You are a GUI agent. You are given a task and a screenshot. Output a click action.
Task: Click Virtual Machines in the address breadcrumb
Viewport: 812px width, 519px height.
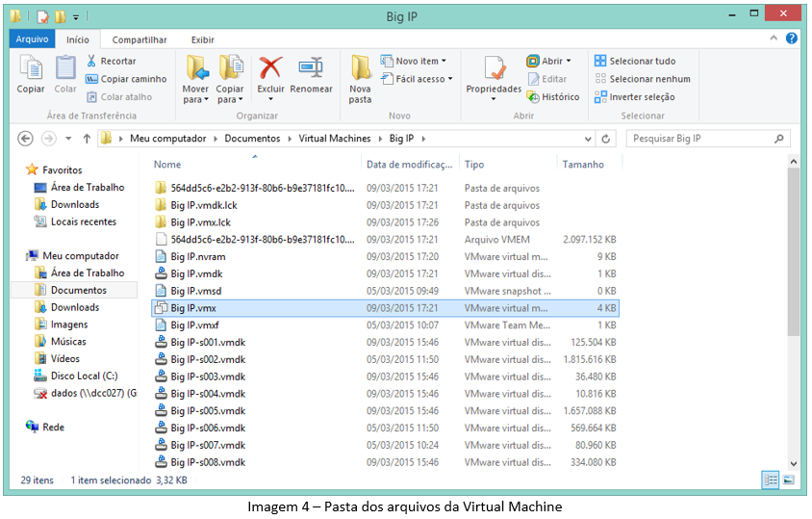point(334,139)
